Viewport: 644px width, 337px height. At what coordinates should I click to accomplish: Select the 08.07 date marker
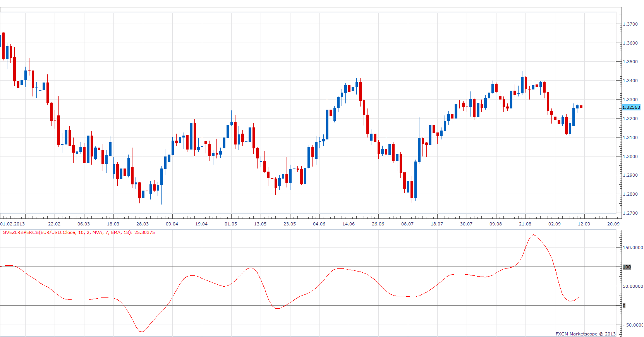[x=407, y=224]
